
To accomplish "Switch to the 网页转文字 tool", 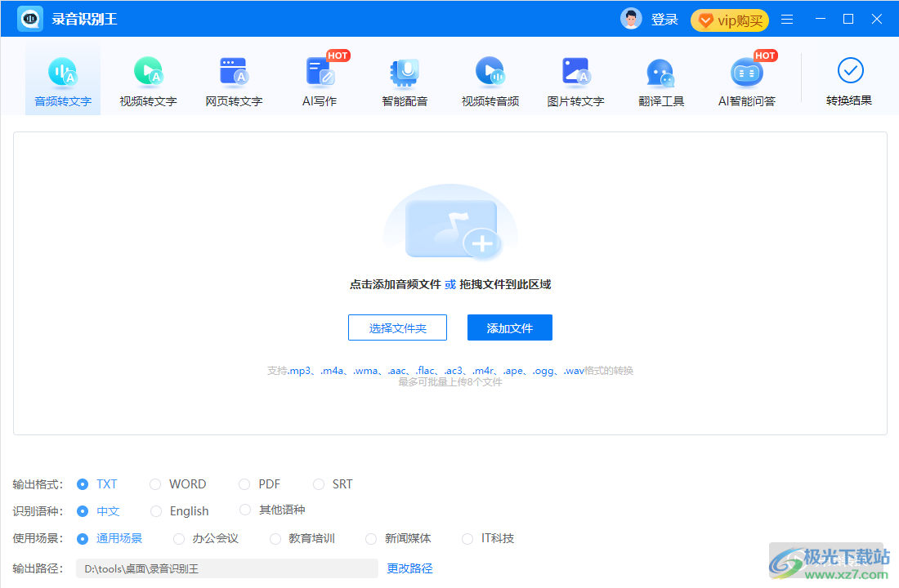I will tap(234, 78).
